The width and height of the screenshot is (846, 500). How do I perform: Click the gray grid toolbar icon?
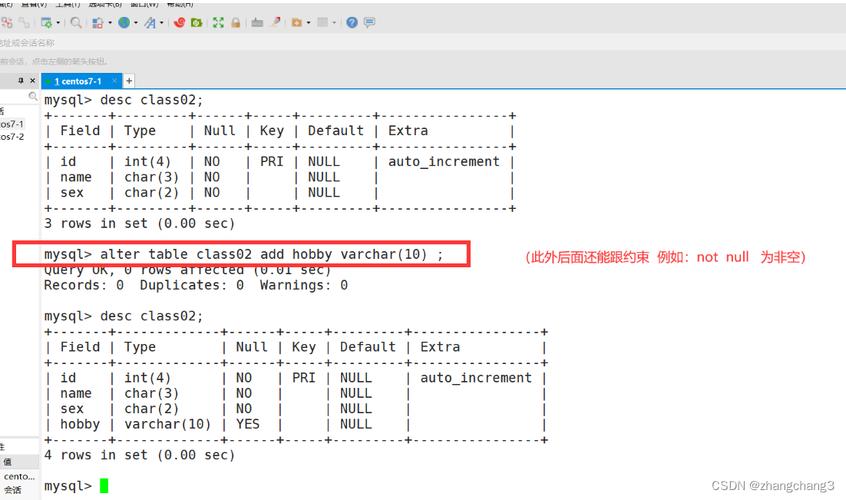pos(323,23)
